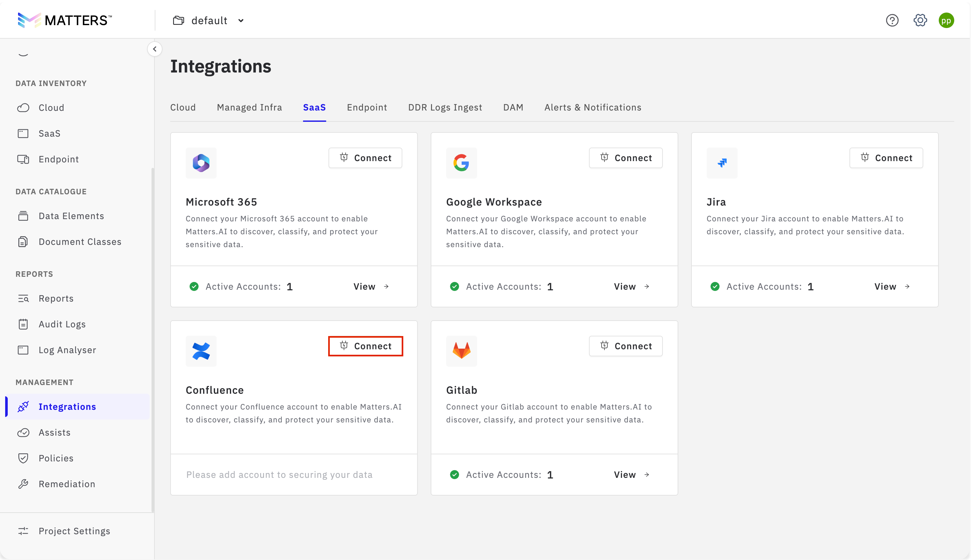The image size is (971, 560).
Task: Open the Alerts & Notifications tab
Action: coord(593,107)
